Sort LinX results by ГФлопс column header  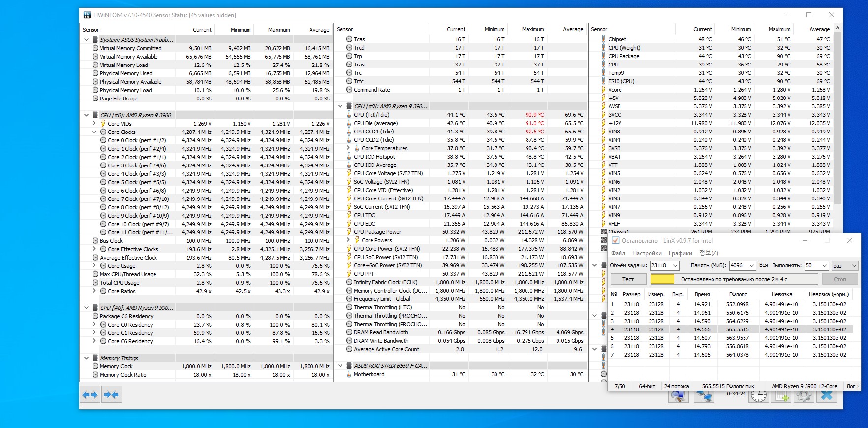pos(738,294)
